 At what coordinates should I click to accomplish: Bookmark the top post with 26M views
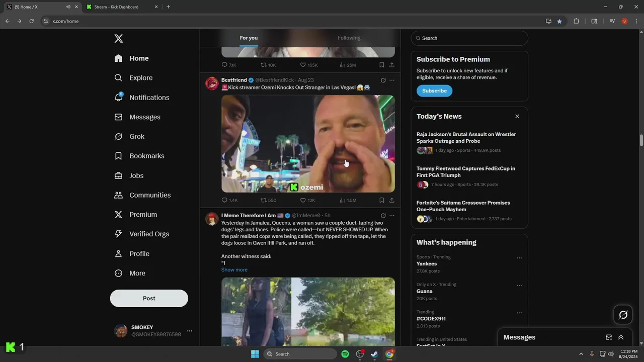382,65
